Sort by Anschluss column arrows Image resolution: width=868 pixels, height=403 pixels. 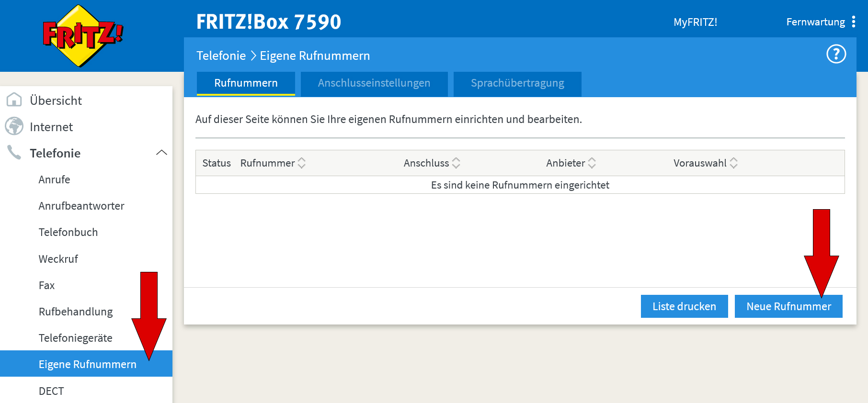456,163
